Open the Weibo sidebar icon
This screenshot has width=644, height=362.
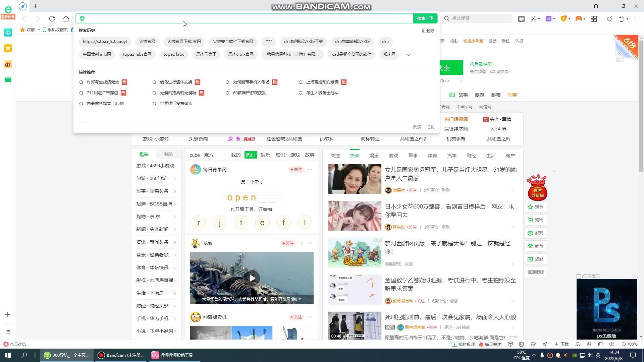[8, 64]
